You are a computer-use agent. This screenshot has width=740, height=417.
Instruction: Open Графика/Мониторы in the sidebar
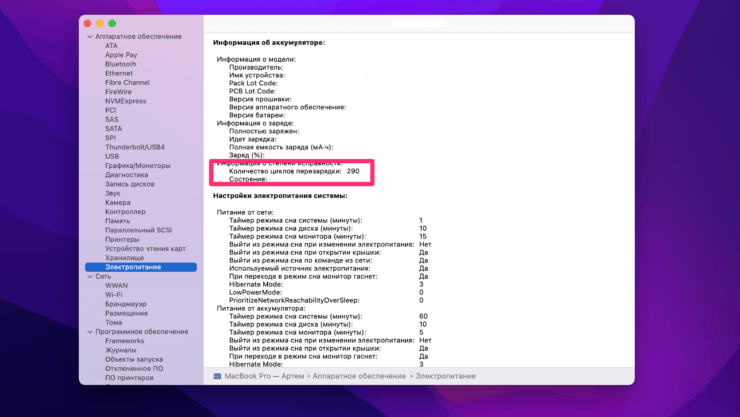tap(137, 165)
